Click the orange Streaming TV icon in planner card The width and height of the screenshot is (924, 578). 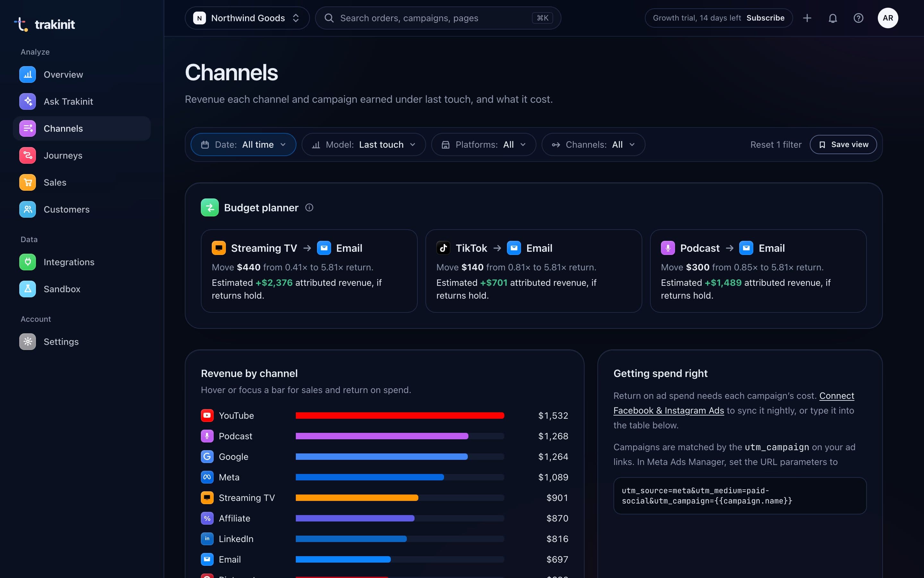(x=219, y=248)
